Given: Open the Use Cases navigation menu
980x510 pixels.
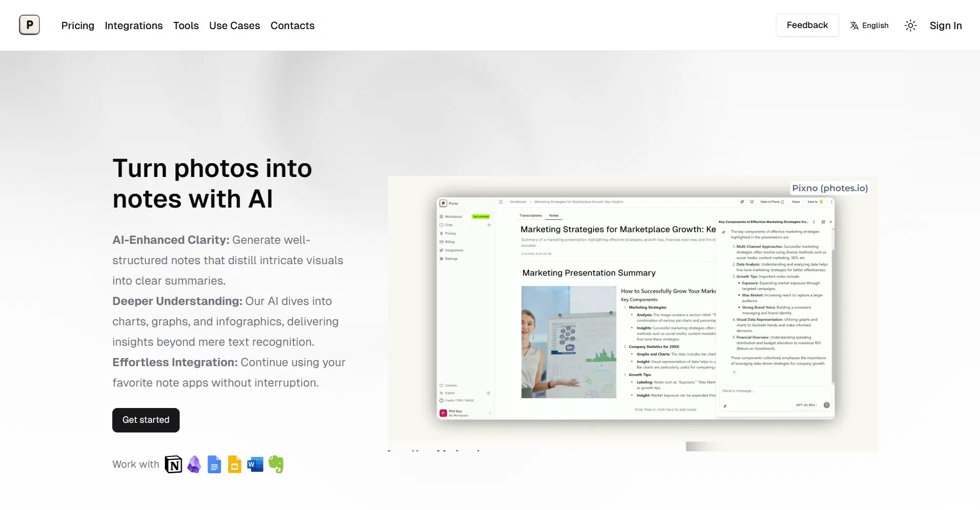Looking at the screenshot, I should (234, 25).
